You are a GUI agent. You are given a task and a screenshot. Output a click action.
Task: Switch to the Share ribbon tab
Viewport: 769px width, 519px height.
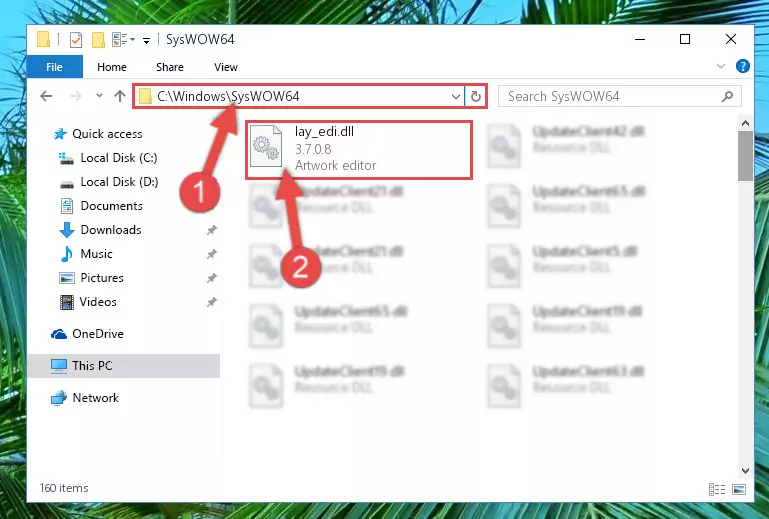(170, 67)
